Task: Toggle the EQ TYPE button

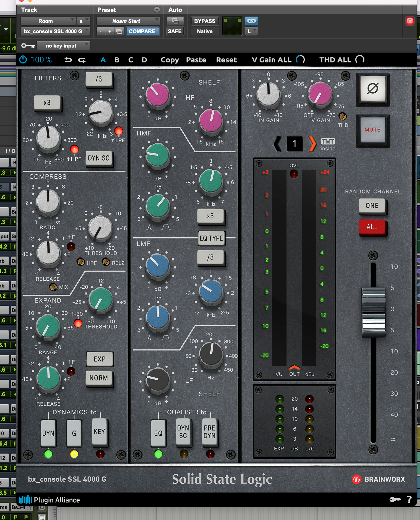Action: (x=211, y=238)
